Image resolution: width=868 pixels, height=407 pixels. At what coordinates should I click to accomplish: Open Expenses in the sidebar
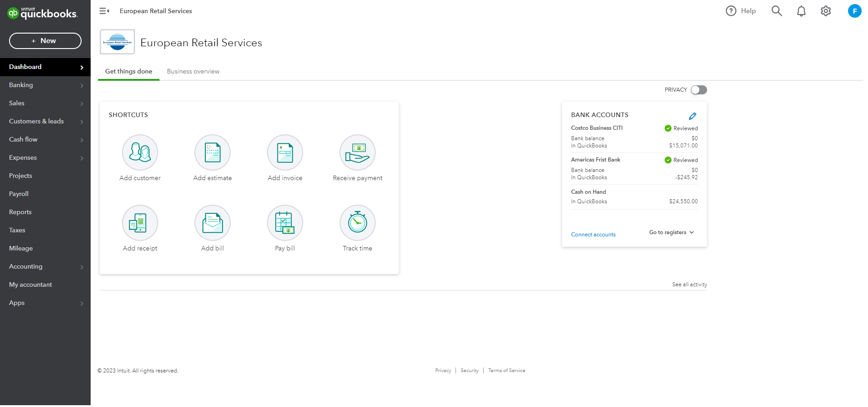coord(45,157)
